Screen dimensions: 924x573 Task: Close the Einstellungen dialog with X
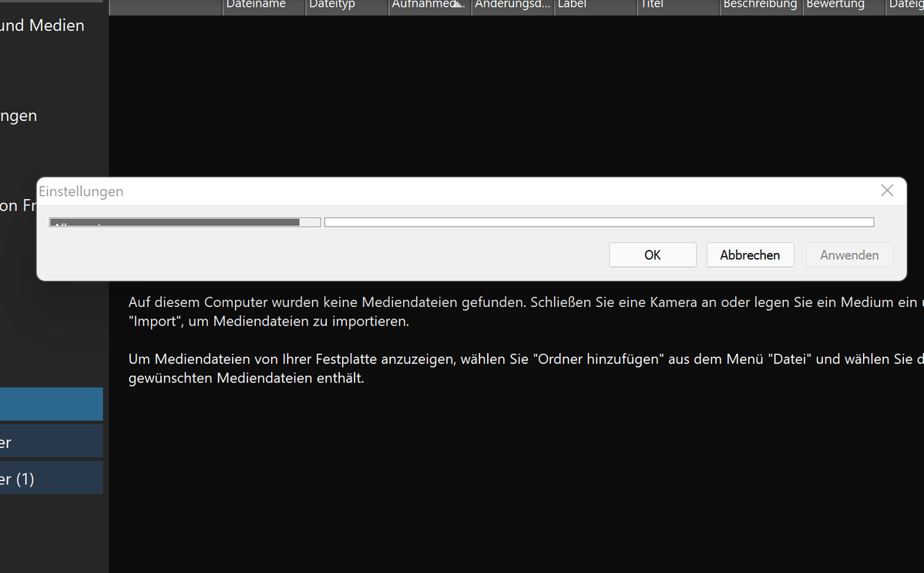(x=887, y=190)
